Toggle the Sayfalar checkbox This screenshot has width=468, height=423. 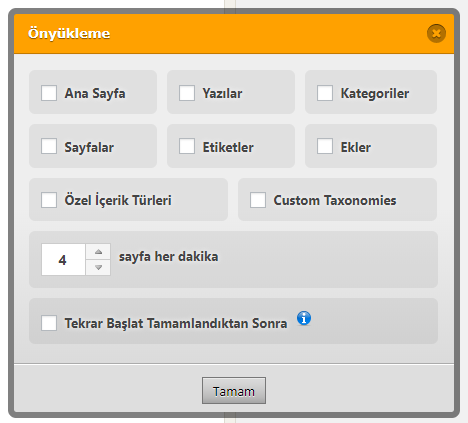click(49, 146)
